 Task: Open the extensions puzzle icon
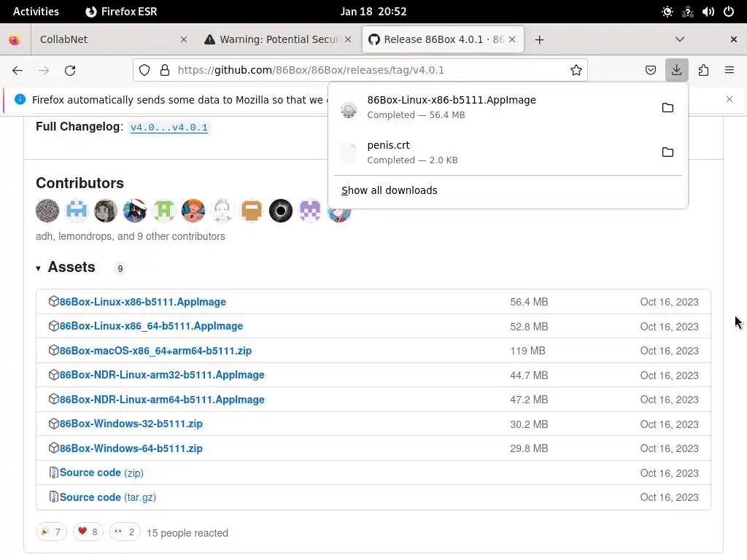(x=703, y=71)
